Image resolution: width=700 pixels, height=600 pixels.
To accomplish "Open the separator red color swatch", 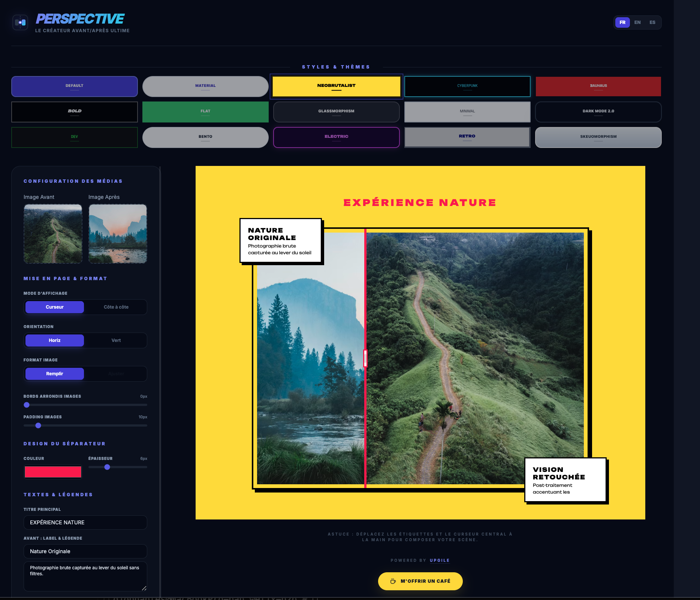I will pos(53,471).
